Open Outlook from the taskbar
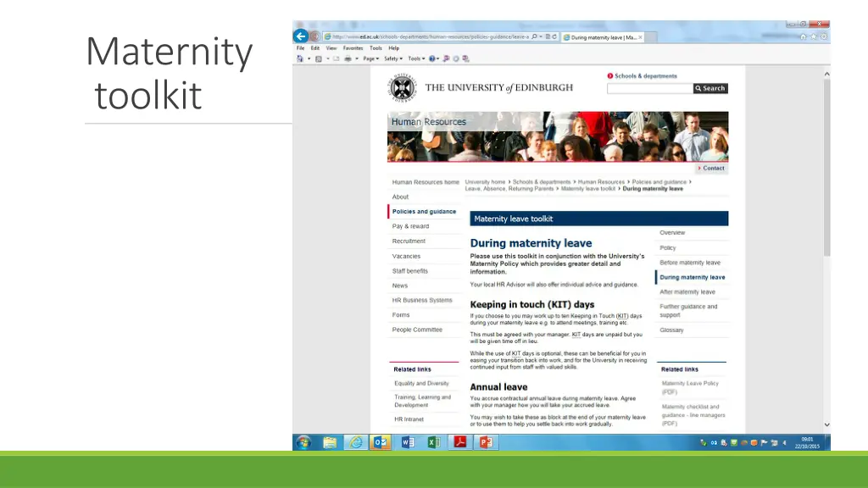This screenshot has width=868, height=488. click(381, 442)
